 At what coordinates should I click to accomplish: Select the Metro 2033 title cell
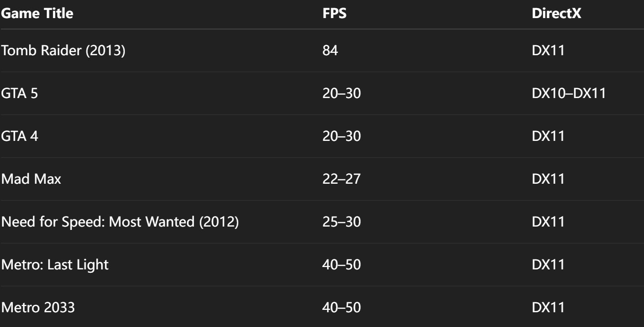(x=38, y=307)
